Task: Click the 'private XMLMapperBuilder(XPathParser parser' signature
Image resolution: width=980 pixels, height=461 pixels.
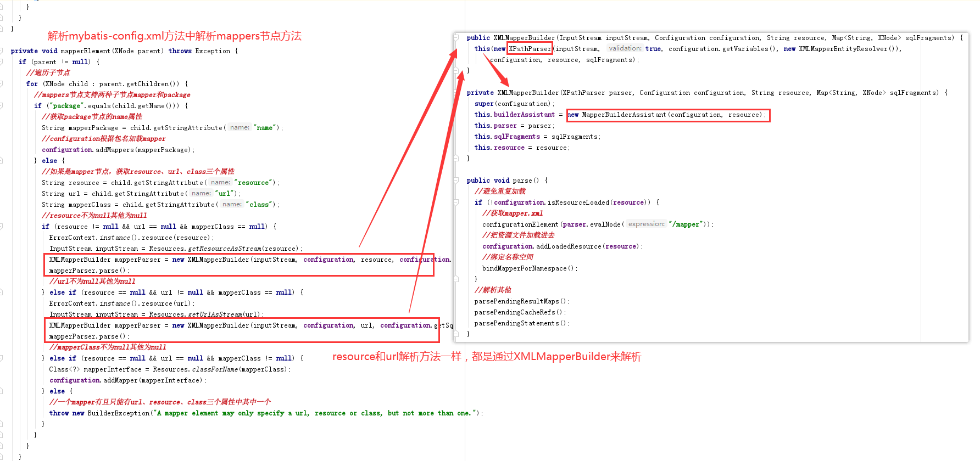Action: pos(707,93)
